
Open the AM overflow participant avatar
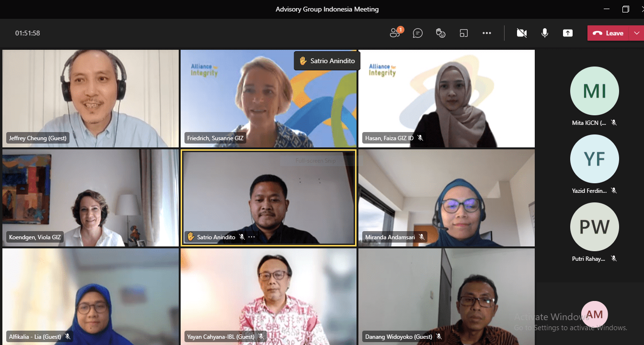(595, 314)
